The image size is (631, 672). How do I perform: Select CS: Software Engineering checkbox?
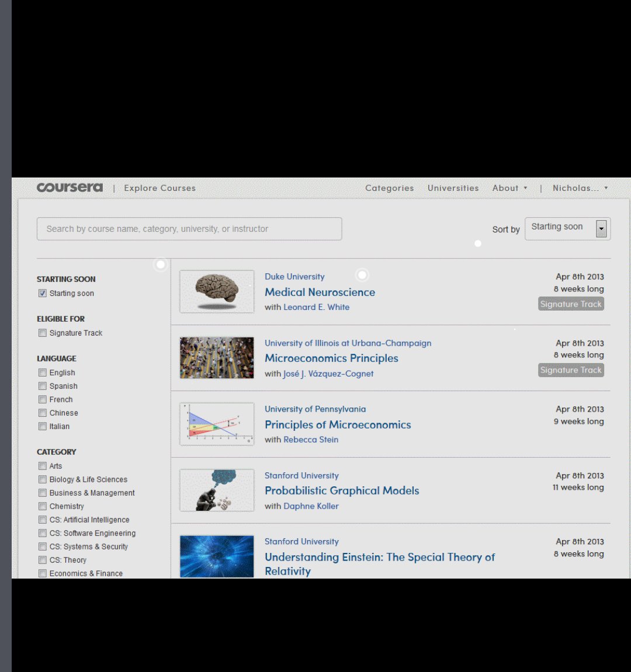(43, 533)
